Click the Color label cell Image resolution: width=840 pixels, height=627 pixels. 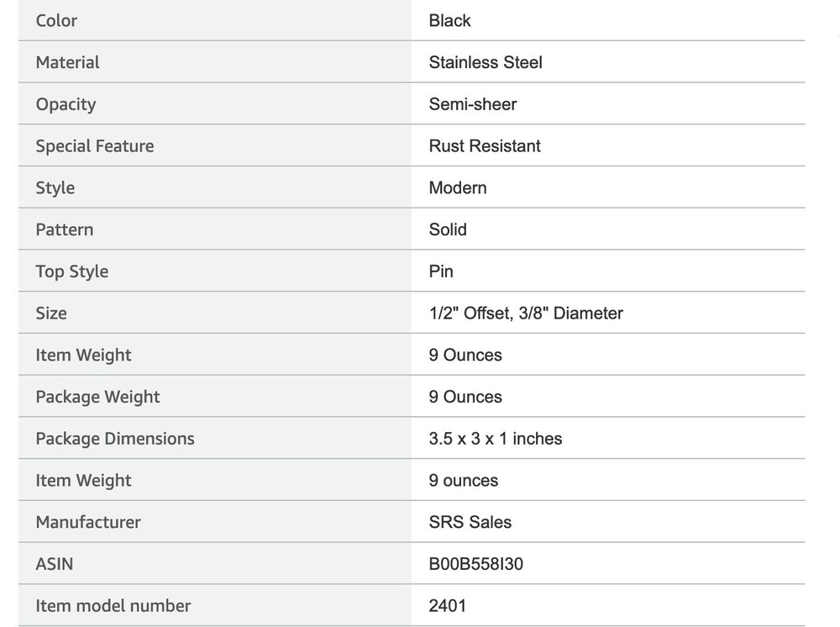(x=215, y=20)
